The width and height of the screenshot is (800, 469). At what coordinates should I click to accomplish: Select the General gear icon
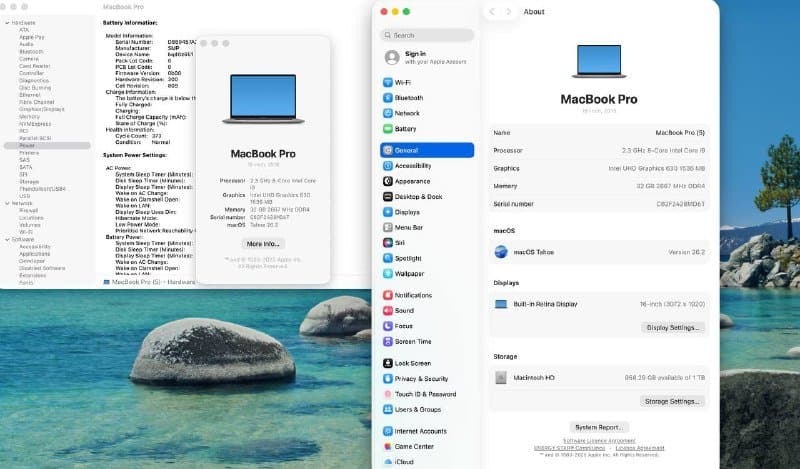click(x=388, y=150)
